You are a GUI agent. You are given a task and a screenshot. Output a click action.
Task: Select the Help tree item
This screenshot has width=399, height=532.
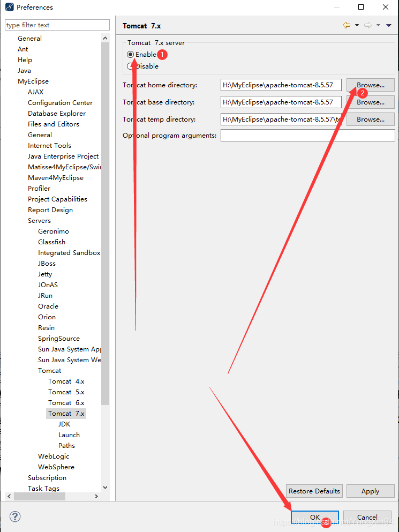point(25,59)
